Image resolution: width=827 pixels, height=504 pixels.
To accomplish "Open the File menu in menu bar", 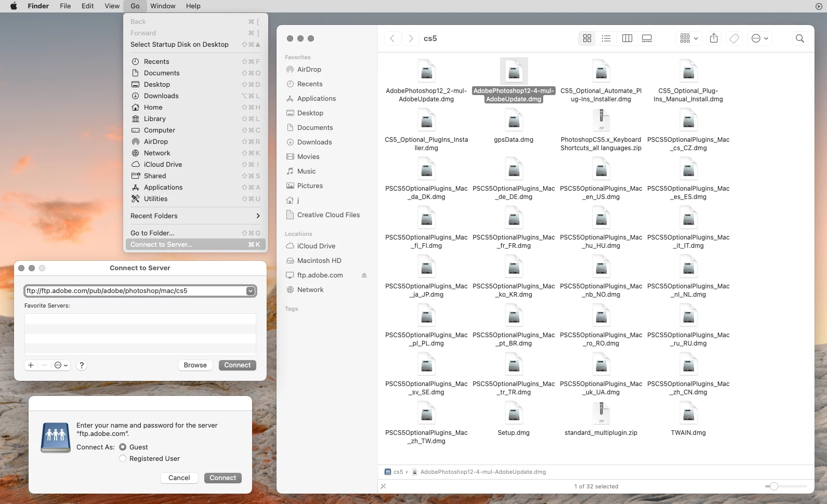I will (65, 6).
